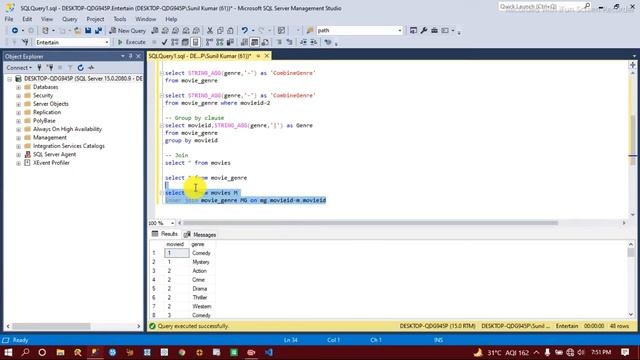The height and width of the screenshot is (360, 640).
Task: Open the Connect dropdown in Object Explorer
Action: tap(19, 68)
